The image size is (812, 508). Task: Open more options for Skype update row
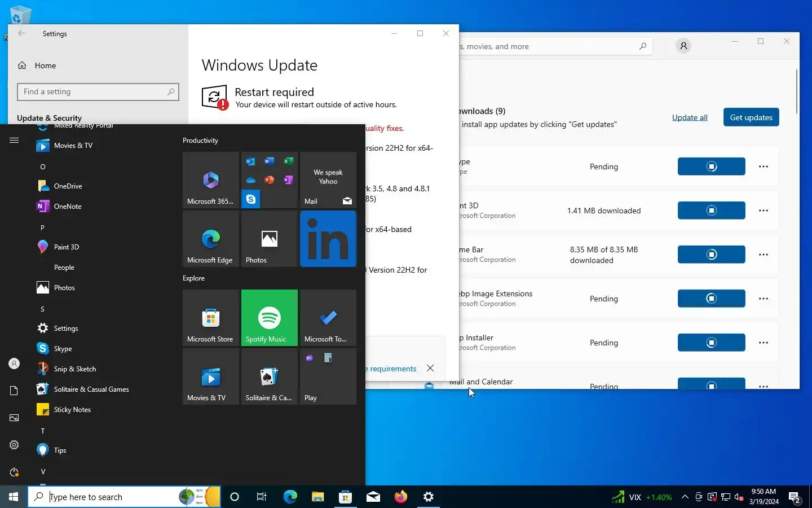(764, 167)
